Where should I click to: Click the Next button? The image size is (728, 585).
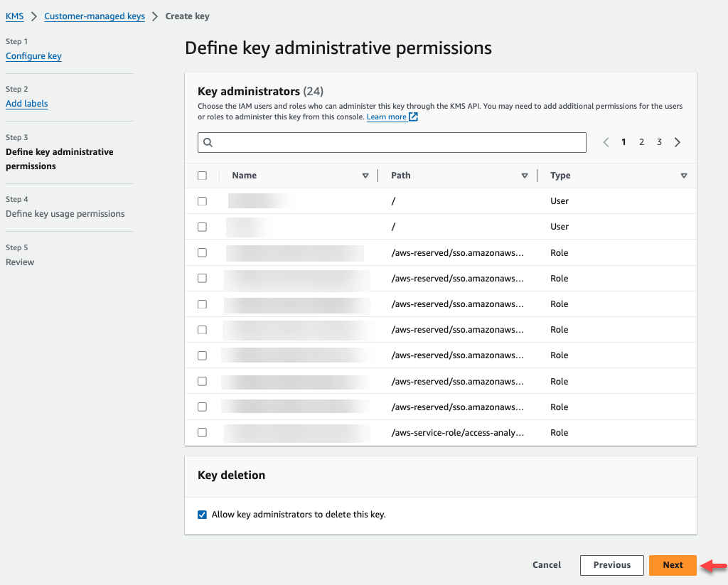point(673,565)
